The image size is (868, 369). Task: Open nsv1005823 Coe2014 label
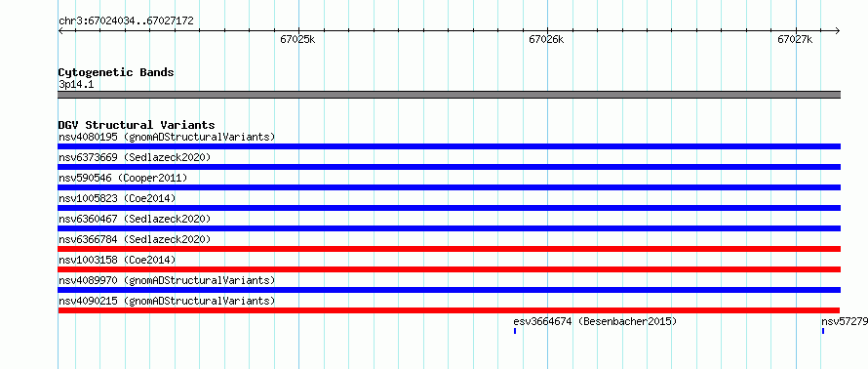click(117, 198)
